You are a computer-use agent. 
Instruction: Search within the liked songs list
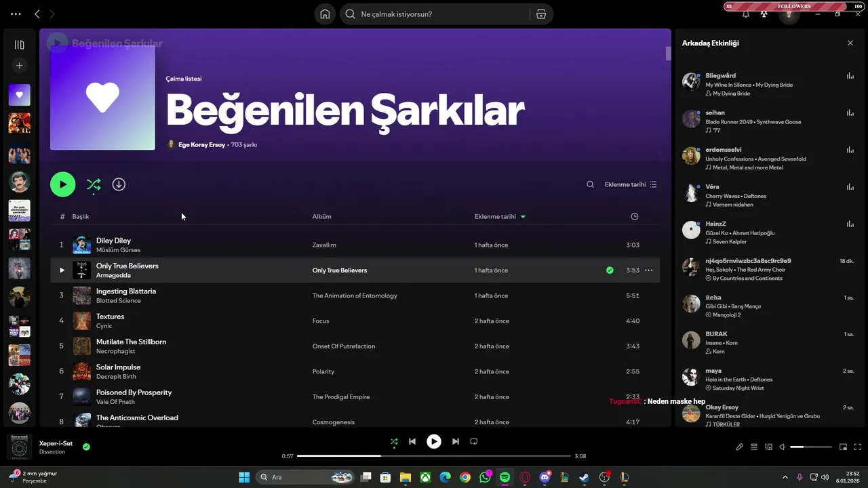tap(590, 184)
